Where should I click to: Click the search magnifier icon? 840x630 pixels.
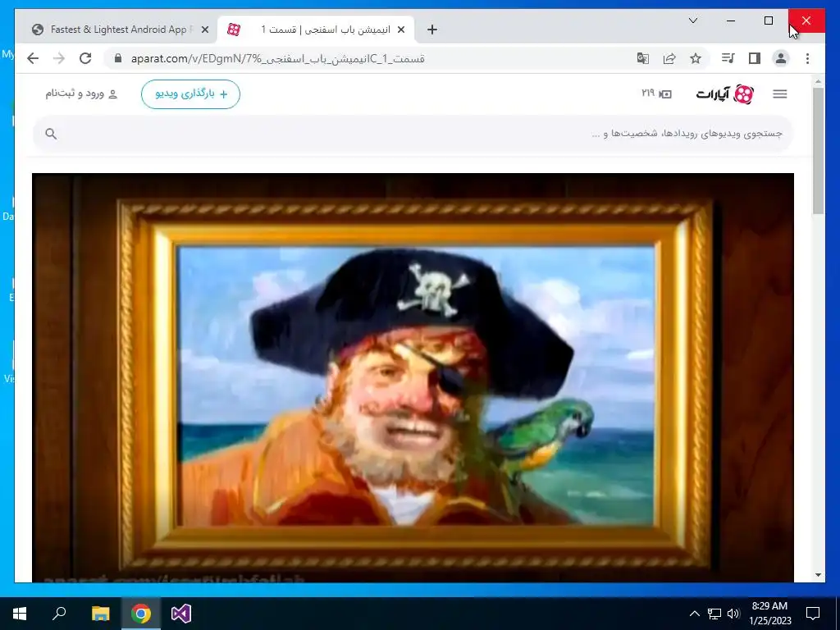tap(51, 134)
